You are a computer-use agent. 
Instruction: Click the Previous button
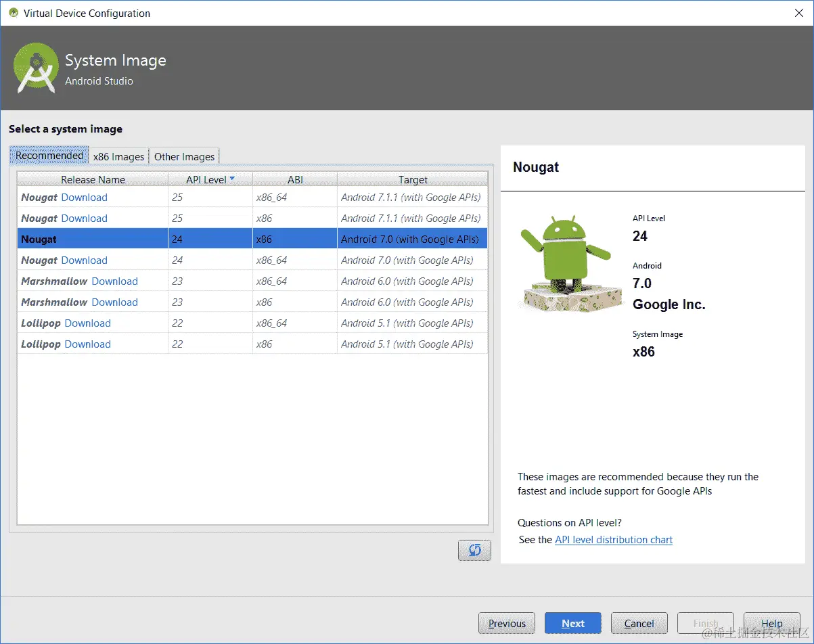click(x=507, y=624)
